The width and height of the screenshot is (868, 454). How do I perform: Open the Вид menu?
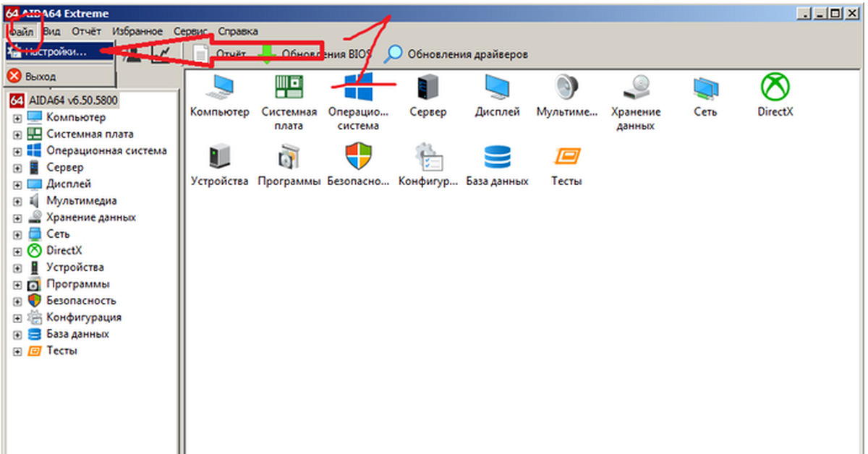51,32
